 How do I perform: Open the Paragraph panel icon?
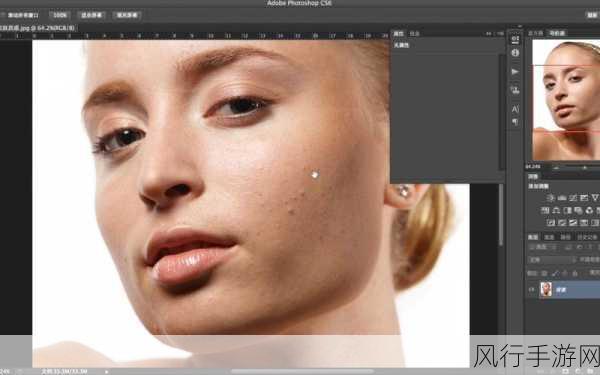(x=515, y=122)
